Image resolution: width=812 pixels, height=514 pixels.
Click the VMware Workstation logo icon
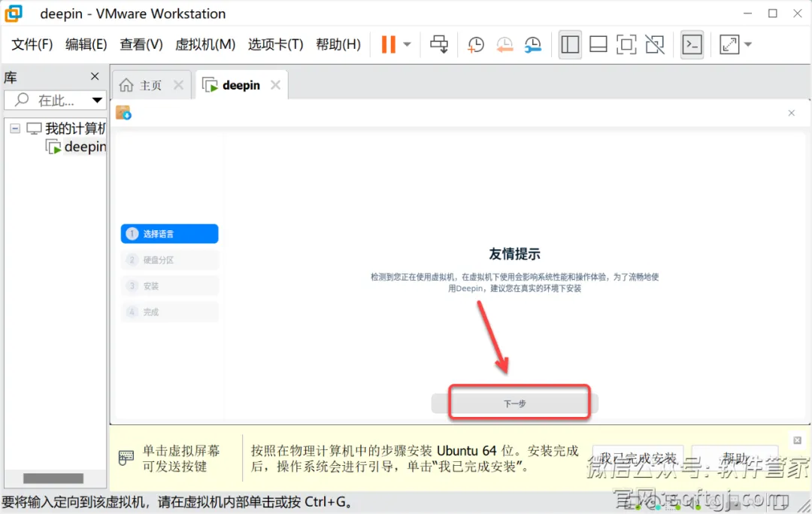(14, 14)
